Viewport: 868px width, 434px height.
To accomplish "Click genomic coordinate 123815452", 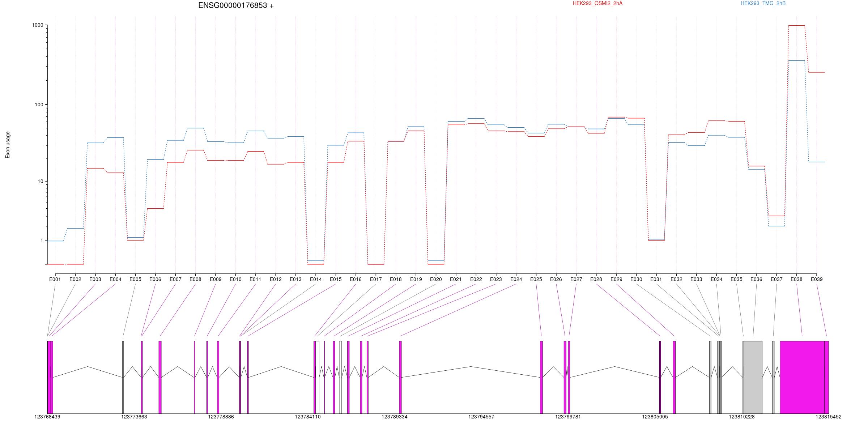I will 829,417.
